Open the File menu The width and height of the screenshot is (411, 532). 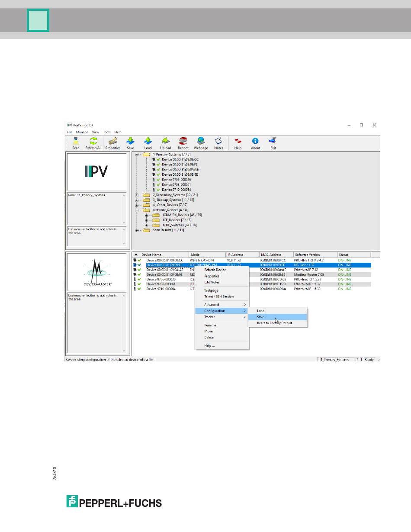pos(69,132)
